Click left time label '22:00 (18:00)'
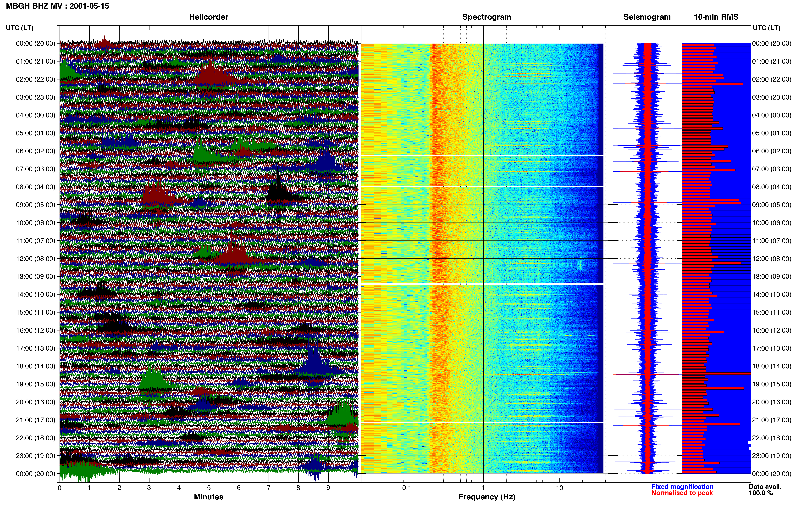 (36, 438)
